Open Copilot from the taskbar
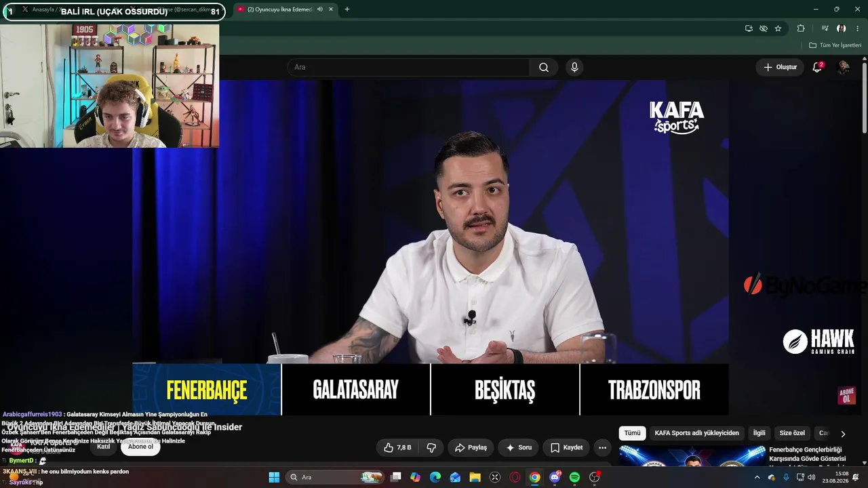868x488 pixels. (x=416, y=477)
